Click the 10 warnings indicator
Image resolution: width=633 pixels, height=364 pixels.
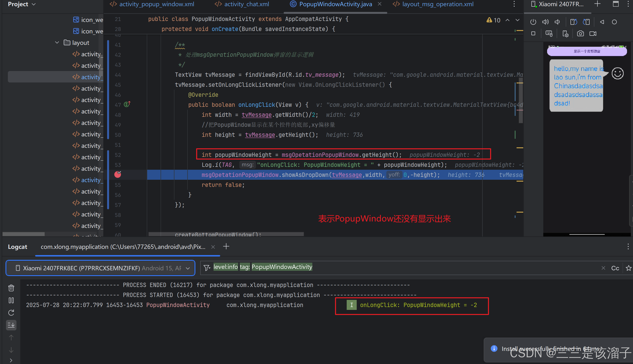click(493, 20)
